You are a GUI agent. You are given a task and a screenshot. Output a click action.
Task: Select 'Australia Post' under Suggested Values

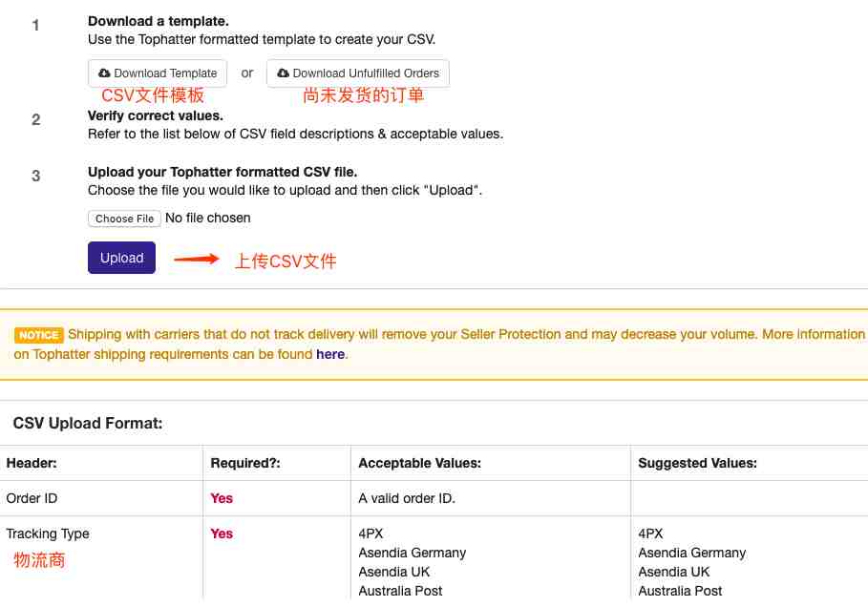pos(680,591)
